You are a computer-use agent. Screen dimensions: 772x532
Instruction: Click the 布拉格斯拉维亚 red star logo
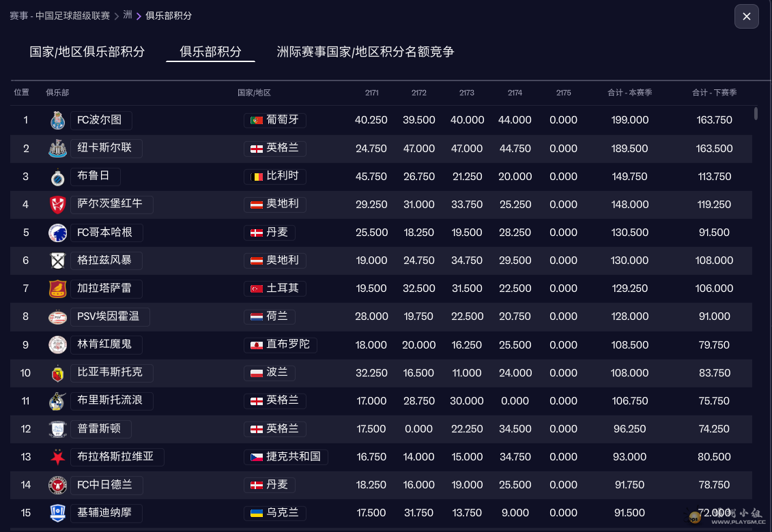pyautogui.click(x=57, y=457)
